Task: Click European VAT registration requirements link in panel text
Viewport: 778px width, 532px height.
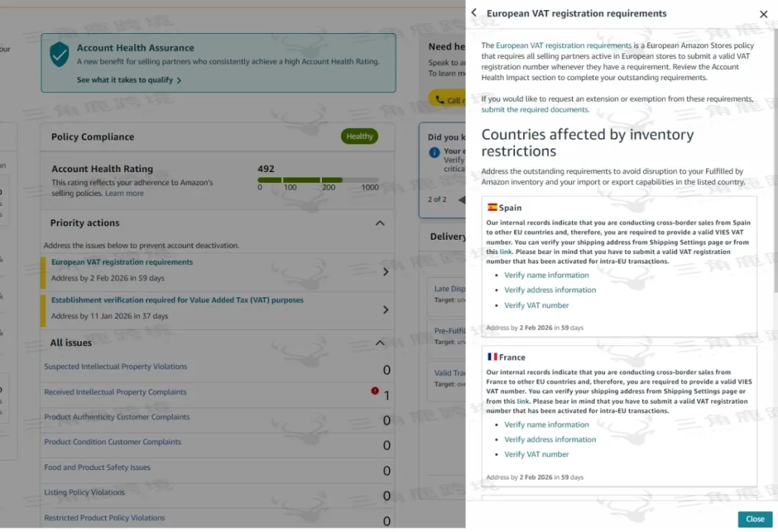Action: click(563, 45)
